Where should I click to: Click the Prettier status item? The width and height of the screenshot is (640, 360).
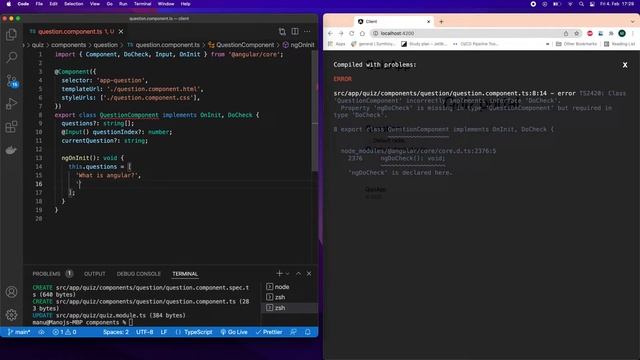[269, 332]
